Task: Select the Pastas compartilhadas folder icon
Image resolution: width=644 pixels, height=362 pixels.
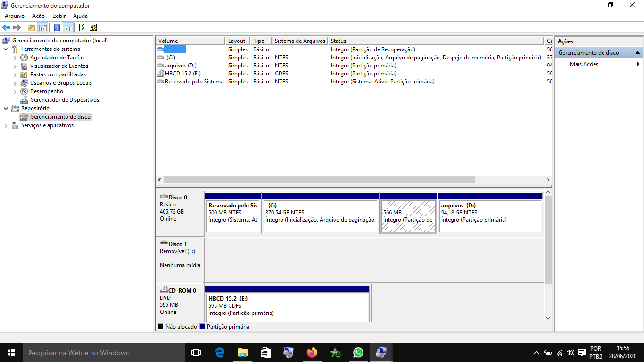Action: [24, 74]
